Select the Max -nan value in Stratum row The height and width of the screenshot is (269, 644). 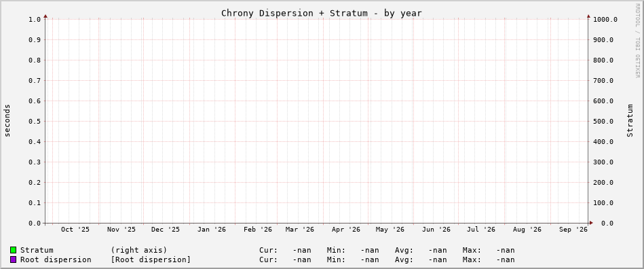(x=505, y=250)
